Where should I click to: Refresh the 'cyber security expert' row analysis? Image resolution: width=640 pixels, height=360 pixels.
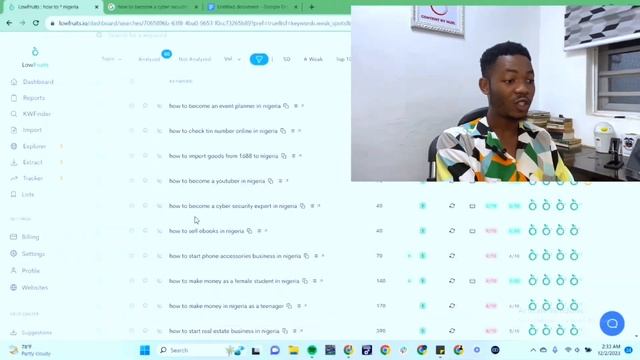click(x=452, y=206)
